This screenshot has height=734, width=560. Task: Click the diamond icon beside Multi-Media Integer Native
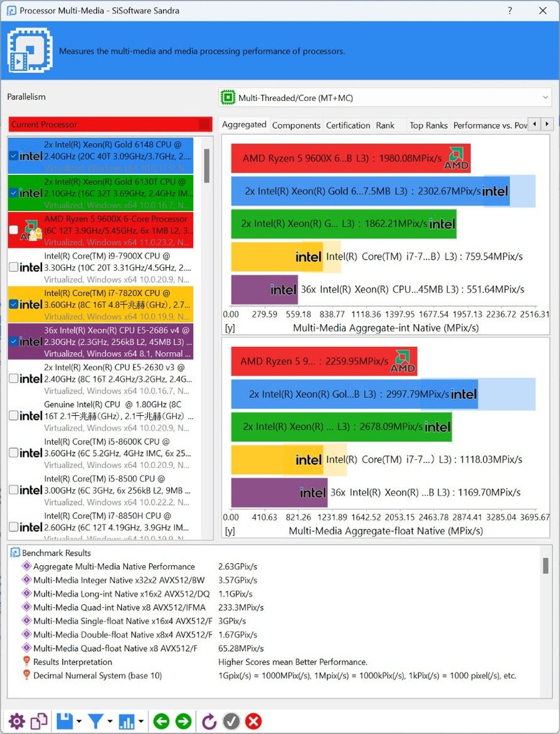27,580
